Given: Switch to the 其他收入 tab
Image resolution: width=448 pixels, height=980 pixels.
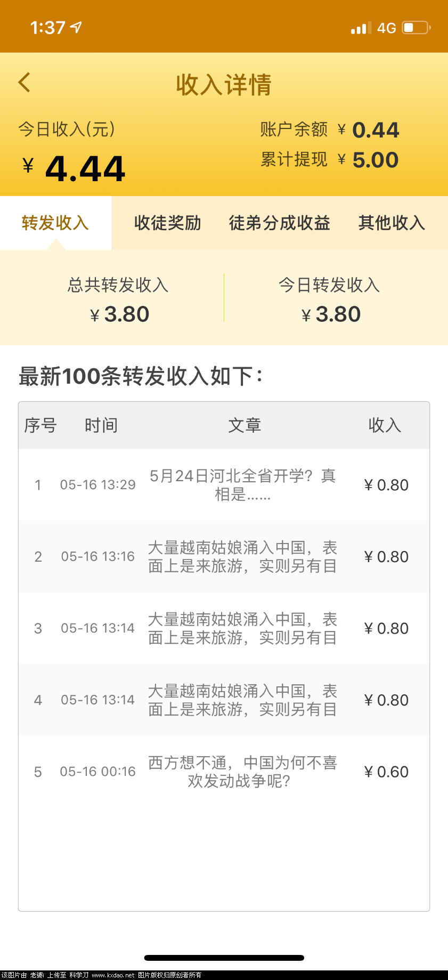Looking at the screenshot, I should [392, 223].
